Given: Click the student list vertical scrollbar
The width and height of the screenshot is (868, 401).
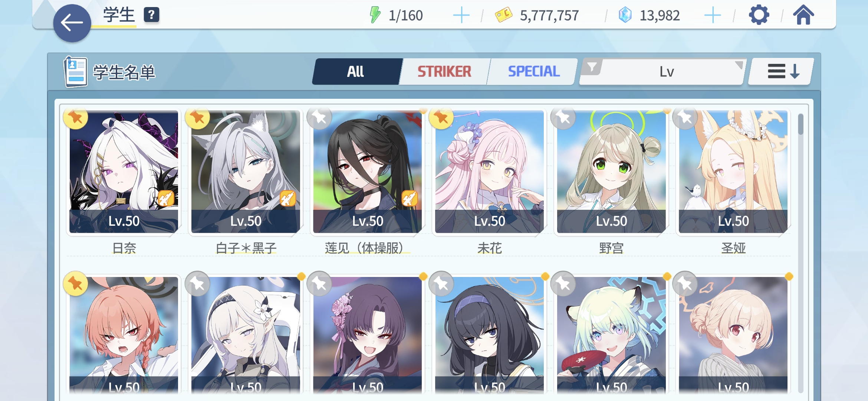Looking at the screenshot, I should coord(800,252).
